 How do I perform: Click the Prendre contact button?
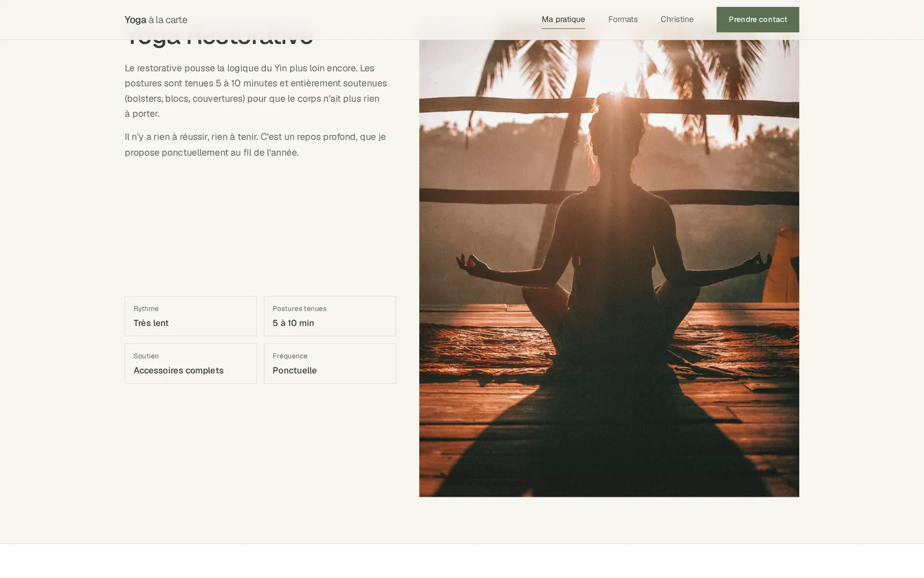coord(757,20)
